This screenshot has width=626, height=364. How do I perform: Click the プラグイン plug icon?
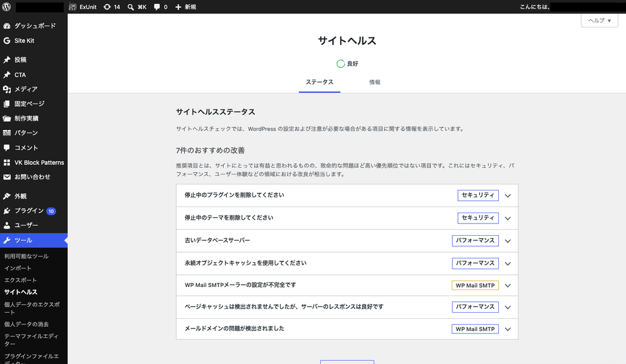(x=7, y=211)
